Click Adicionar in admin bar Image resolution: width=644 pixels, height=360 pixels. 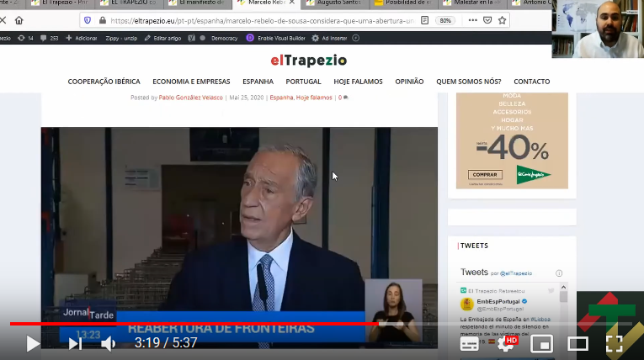pos(82,38)
